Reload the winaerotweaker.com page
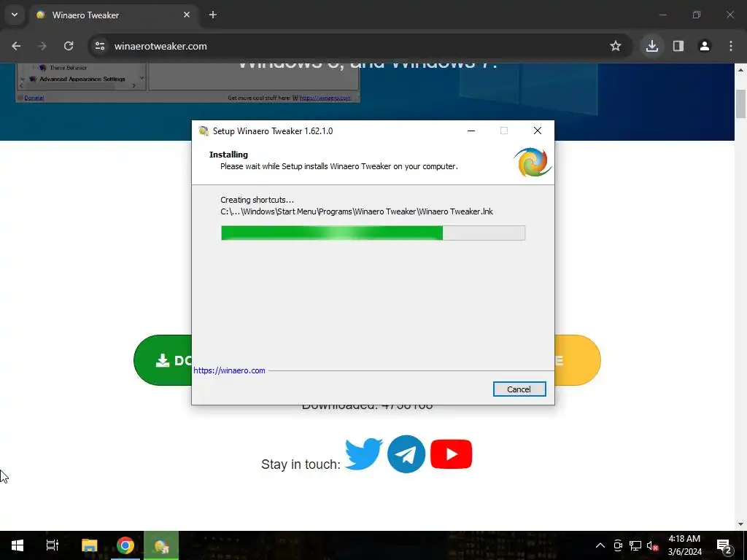 click(69, 46)
